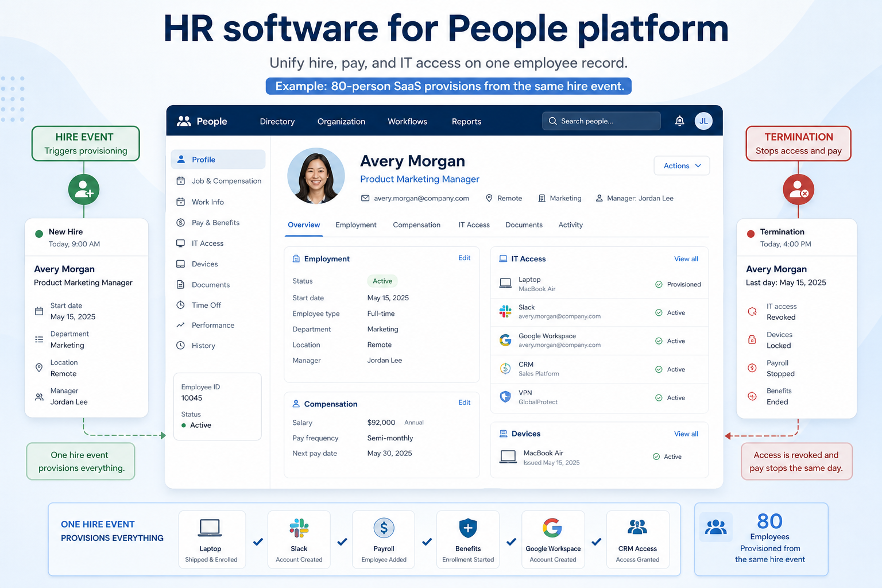This screenshot has height=588, width=882.
Task: Click the building icon beside Marketing
Action: point(541,198)
